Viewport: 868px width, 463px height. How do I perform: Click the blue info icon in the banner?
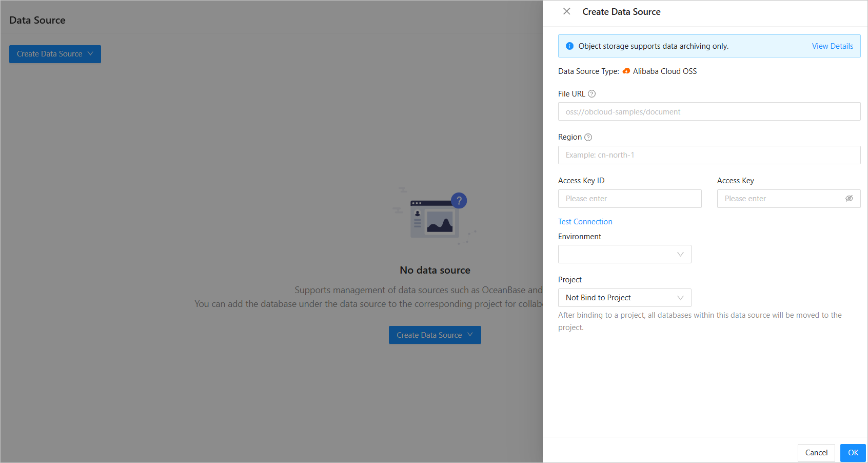pyautogui.click(x=569, y=46)
